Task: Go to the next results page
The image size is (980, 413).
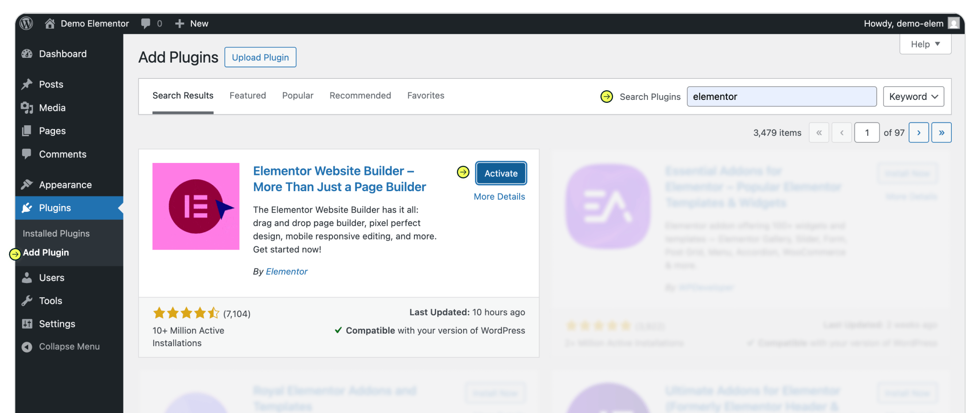Action: pos(919,132)
